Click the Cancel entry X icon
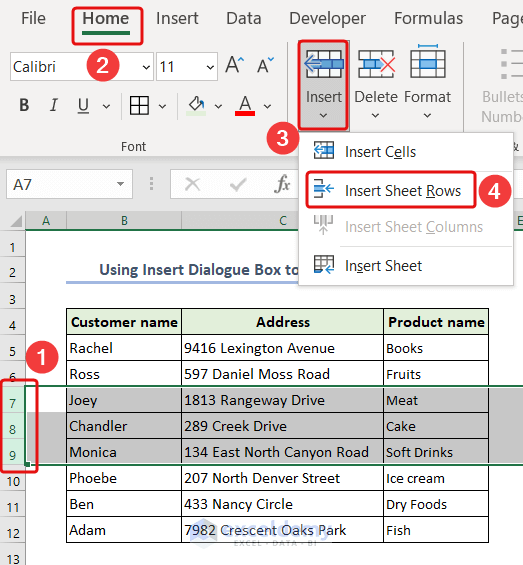This screenshot has height=565, width=523. (x=192, y=184)
